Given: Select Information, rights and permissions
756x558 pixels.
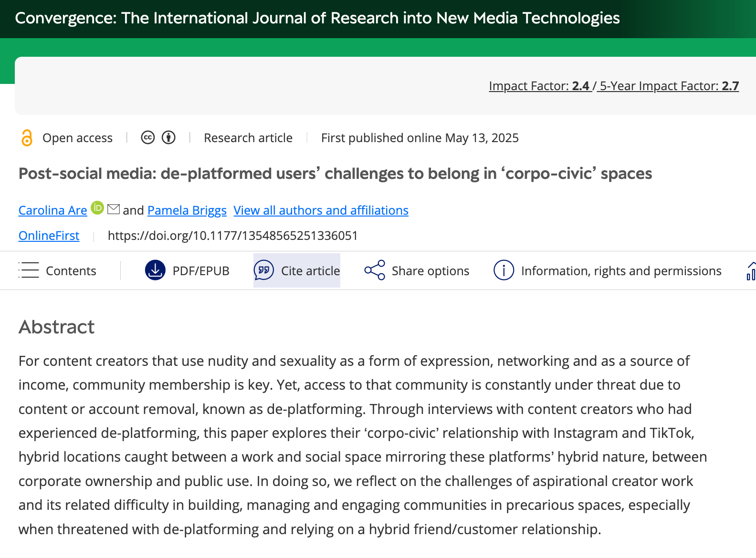Looking at the screenshot, I should click(621, 271).
